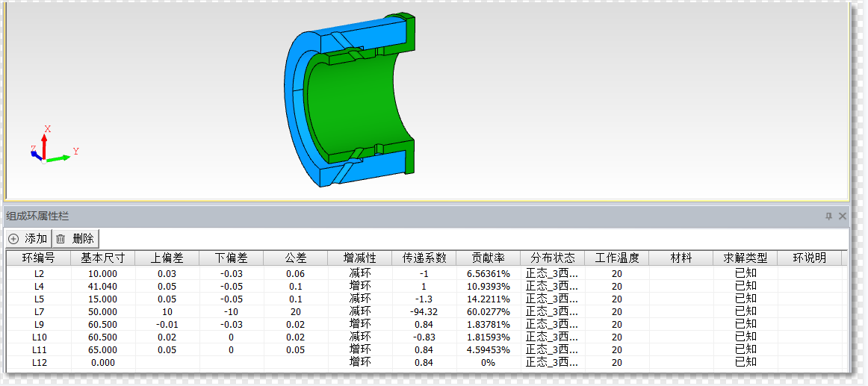Select row L7 by its ring number
Image resolution: width=868 pixels, height=386 pixels.
(39, 311)
